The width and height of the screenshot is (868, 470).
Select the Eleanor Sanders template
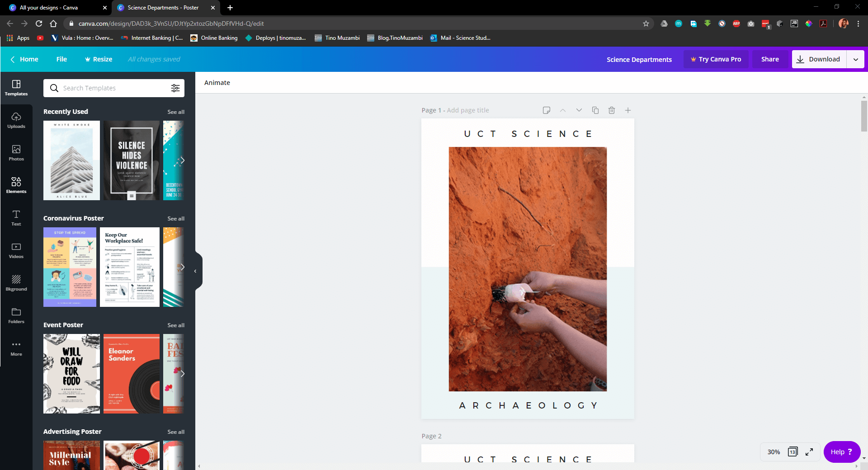point(132,374)
